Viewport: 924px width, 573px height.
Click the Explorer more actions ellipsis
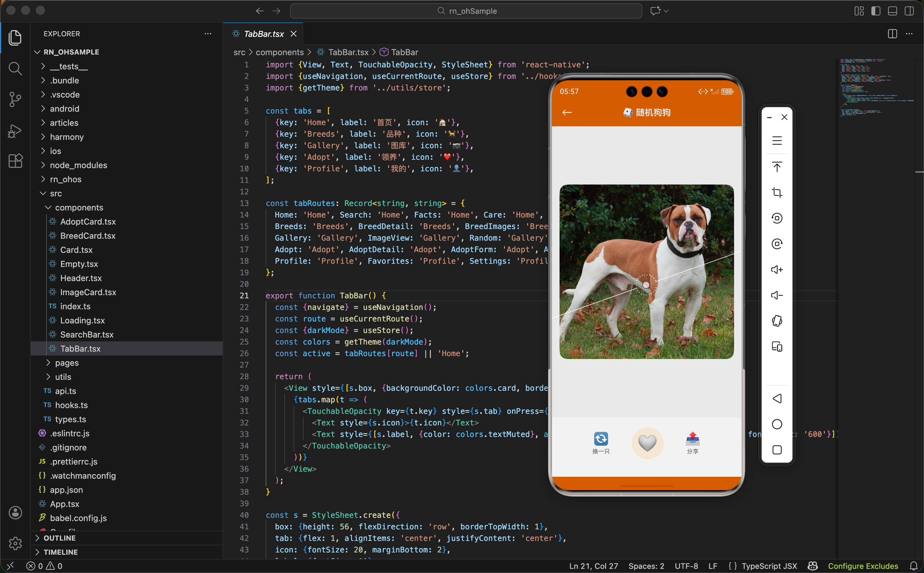pos(208,34)
